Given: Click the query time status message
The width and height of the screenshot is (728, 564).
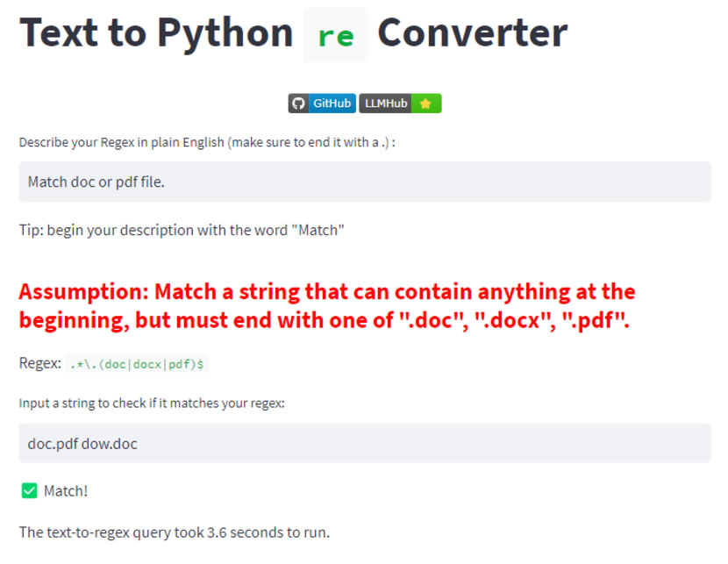Looking at the screenshot, I should pyautogui.click(x=175, y=532).
